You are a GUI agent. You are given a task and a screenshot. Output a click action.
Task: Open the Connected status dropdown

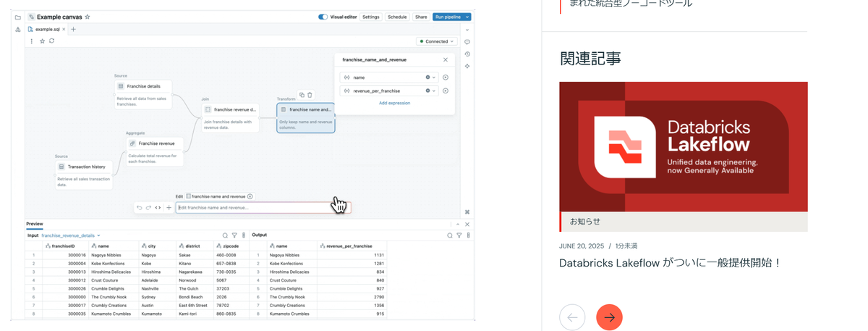click(436, 41)
